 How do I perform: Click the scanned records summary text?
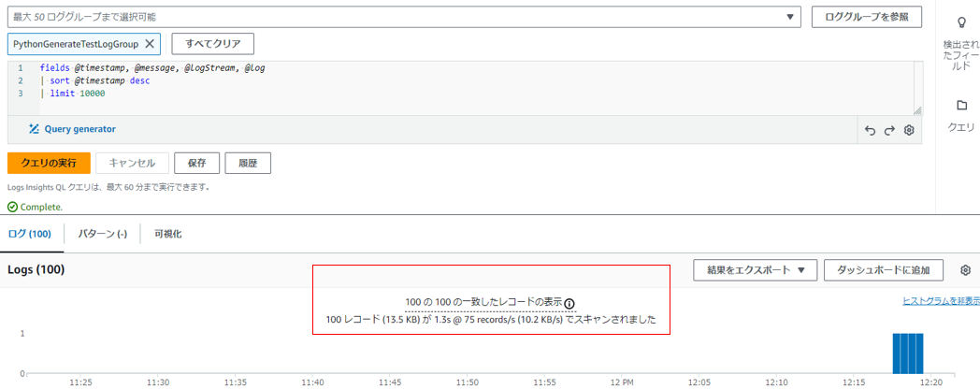pyautogui.click(x=491, y=320)
